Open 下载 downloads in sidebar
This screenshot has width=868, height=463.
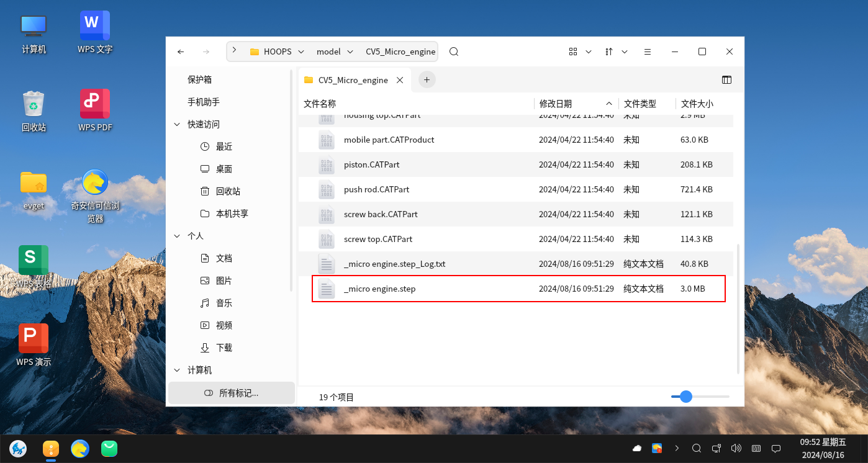click(224, 348)
